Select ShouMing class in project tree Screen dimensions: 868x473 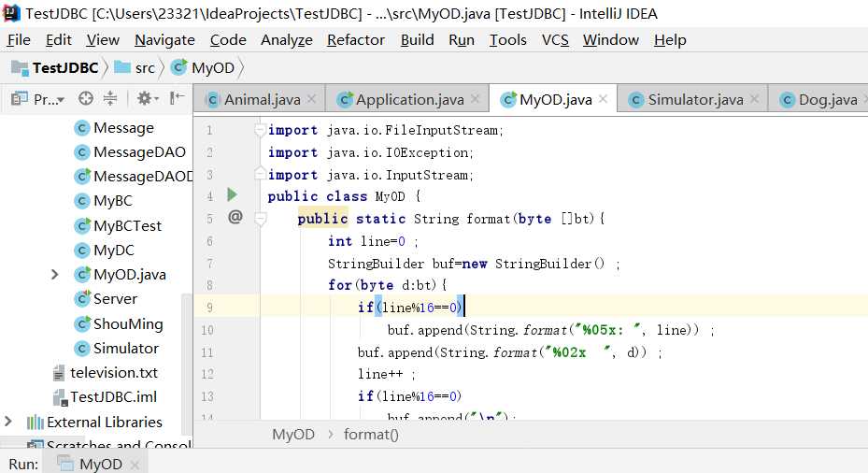click(x=119, y=323)
